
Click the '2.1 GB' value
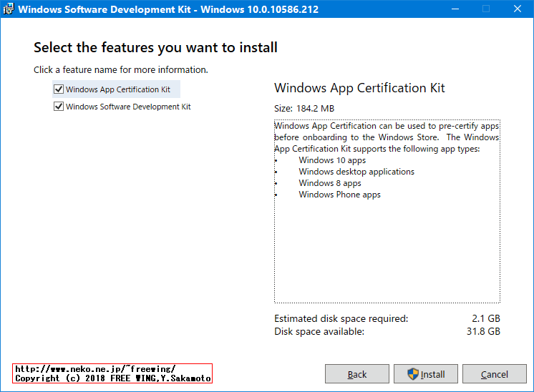pos(485,318)
